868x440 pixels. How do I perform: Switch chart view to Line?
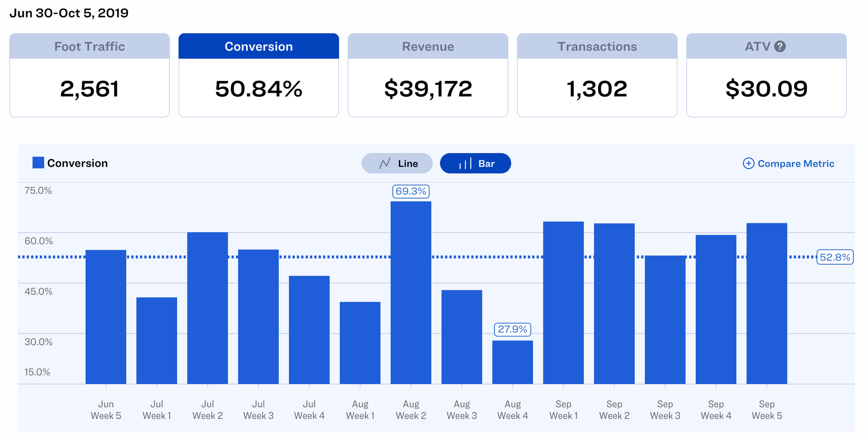tap(396, 164)
